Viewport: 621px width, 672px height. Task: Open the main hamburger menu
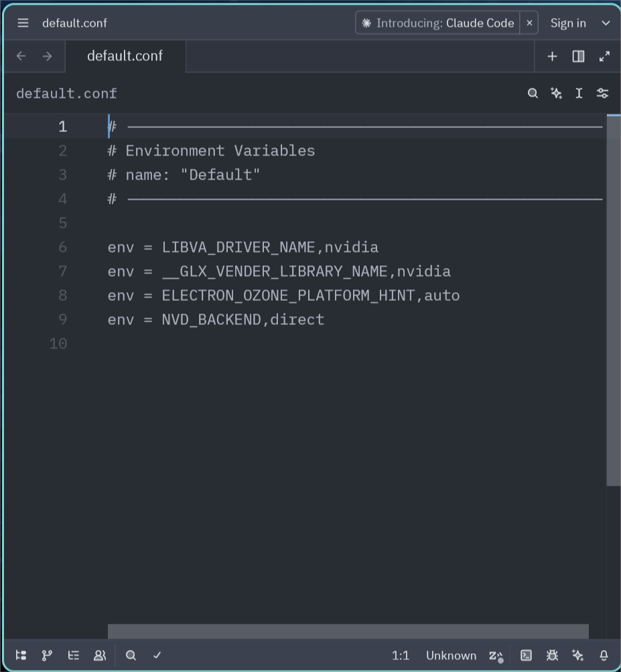pos(23,23)
